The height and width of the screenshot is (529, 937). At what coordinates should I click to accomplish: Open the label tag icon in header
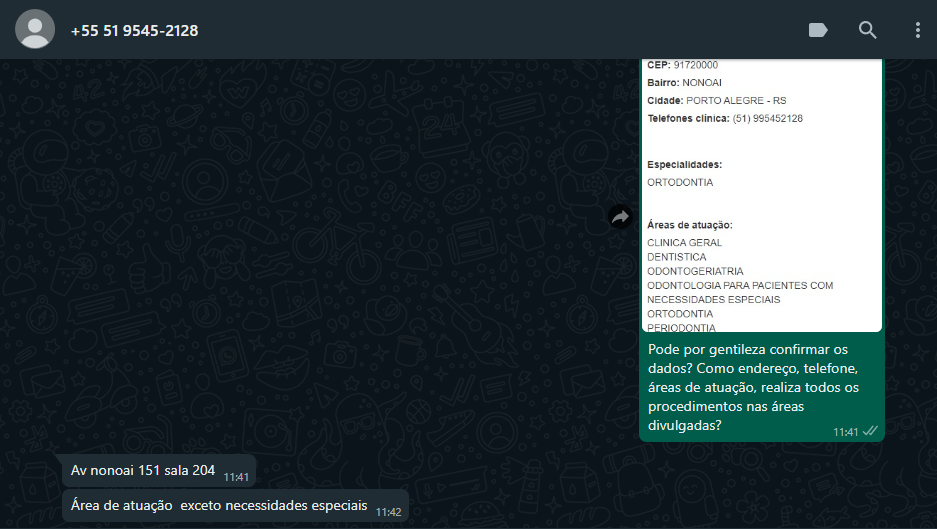(x=818, y=30)
